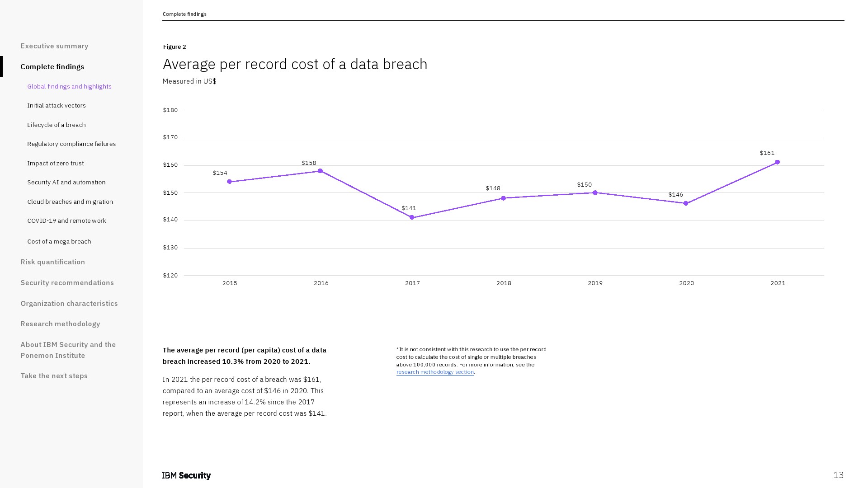Go to Global findings and highlights
This screenshot has width=868, height=488.
pyautogui.click(x=69, y=86)
